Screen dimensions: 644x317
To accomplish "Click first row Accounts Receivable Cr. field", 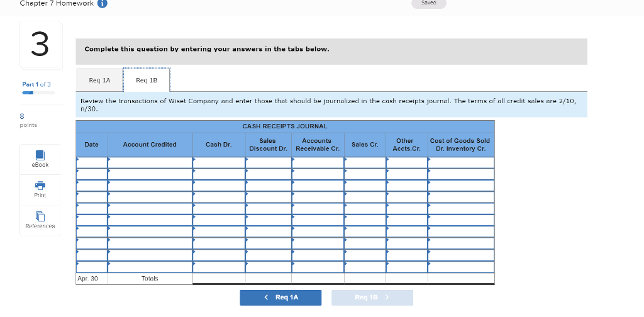I will point(318,163).
